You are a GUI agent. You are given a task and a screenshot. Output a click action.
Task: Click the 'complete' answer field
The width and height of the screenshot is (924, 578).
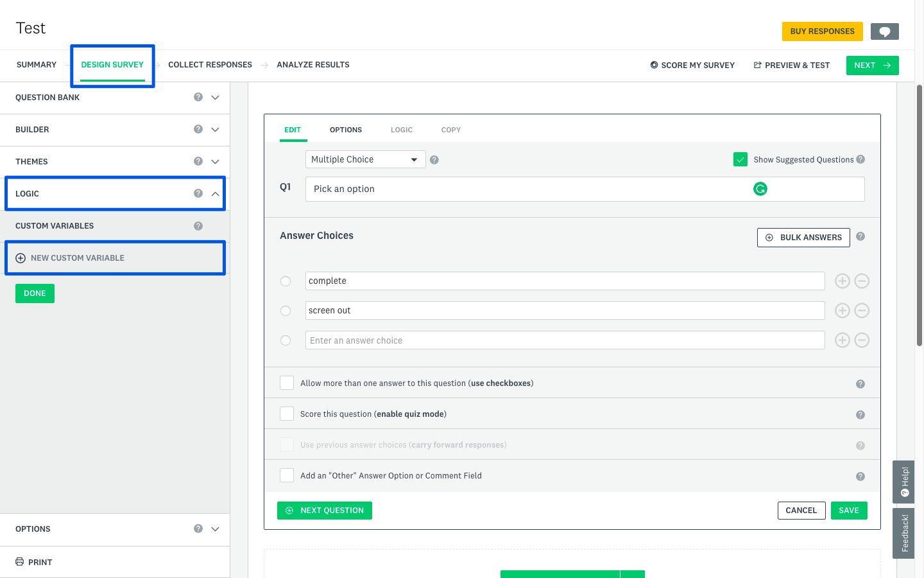coord(565,281)
